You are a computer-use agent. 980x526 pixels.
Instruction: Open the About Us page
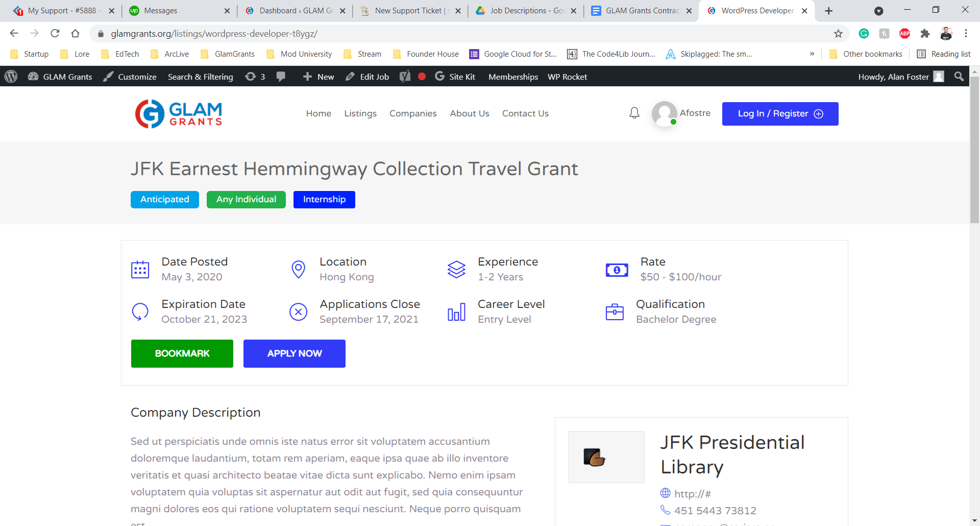tap(470, 113)
